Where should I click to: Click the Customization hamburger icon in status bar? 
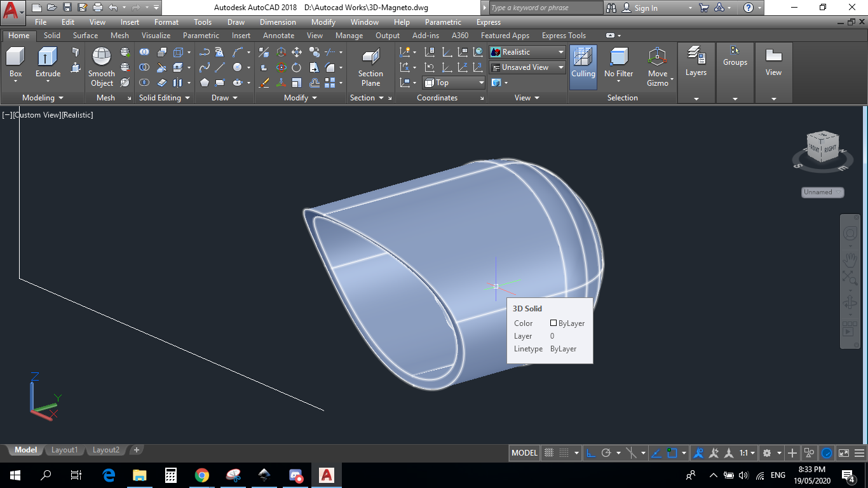click(860, 453)
